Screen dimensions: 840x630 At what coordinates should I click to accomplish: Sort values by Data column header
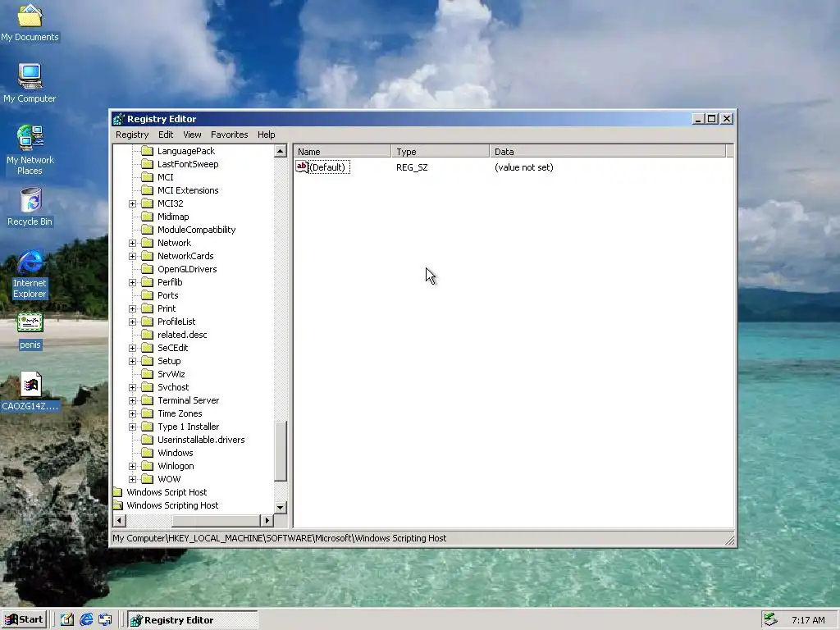pos(608,152)
